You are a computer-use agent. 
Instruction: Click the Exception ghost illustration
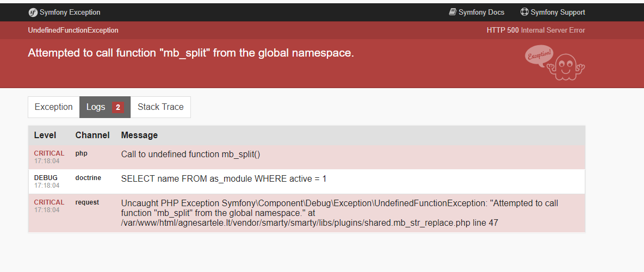(x=555, y=63)
